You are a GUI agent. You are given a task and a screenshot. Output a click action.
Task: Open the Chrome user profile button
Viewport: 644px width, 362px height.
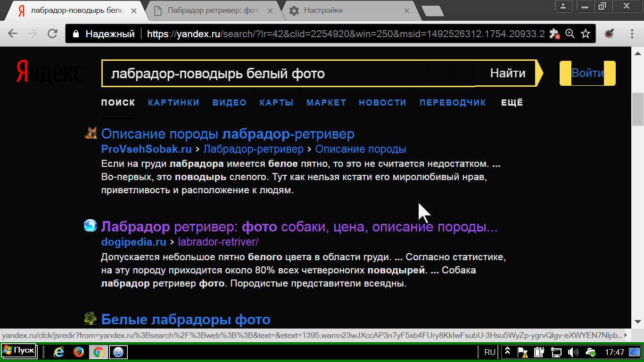pos(563,6)
